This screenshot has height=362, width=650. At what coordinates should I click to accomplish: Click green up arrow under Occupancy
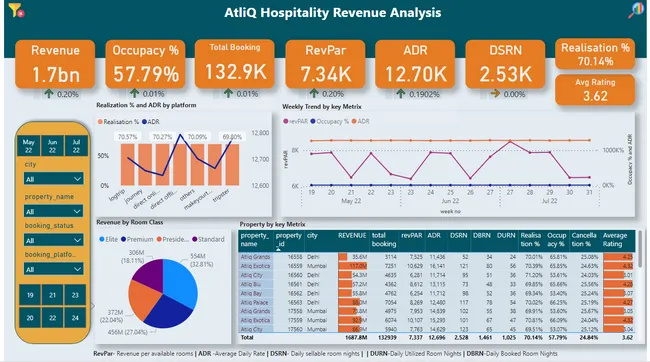(134, 94)
